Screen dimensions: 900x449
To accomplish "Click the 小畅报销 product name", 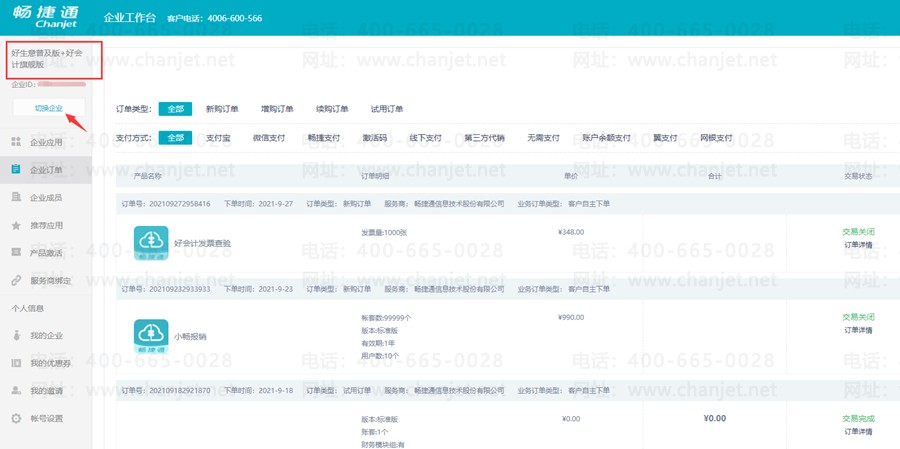I will pyautogui.click(x=190, y=337).
